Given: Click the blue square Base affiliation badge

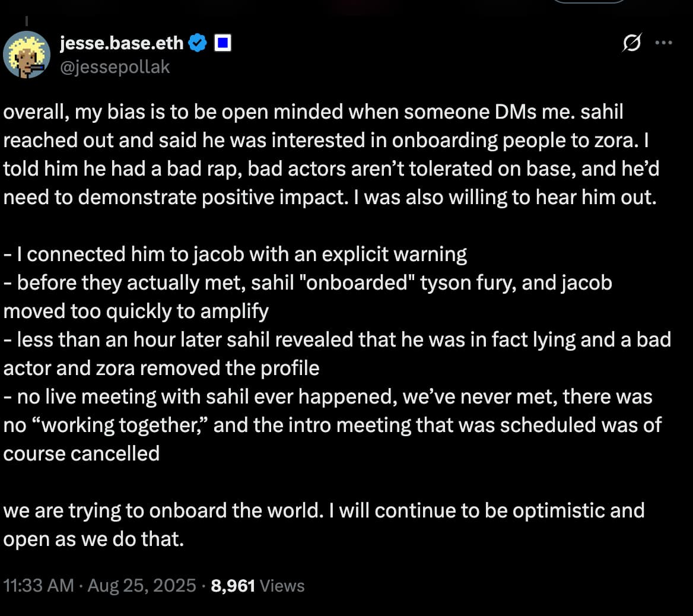Looking at the screenshot, I should [x=222, y=43].
